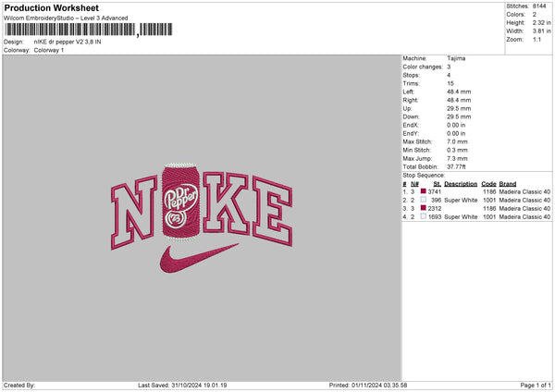
Task: Select the 'Code' column header
Action: point(488,184)
